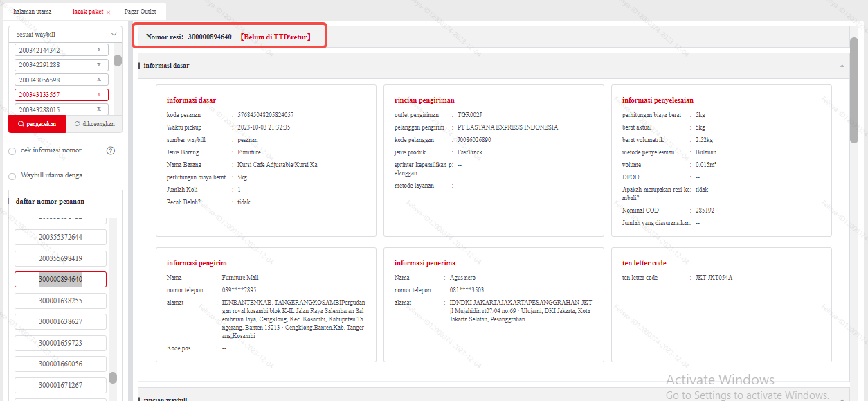Click recipient phone 081****3503
The height and width of the screenshot is (401, 868).
pyautogui.click(x=467, y=290)
